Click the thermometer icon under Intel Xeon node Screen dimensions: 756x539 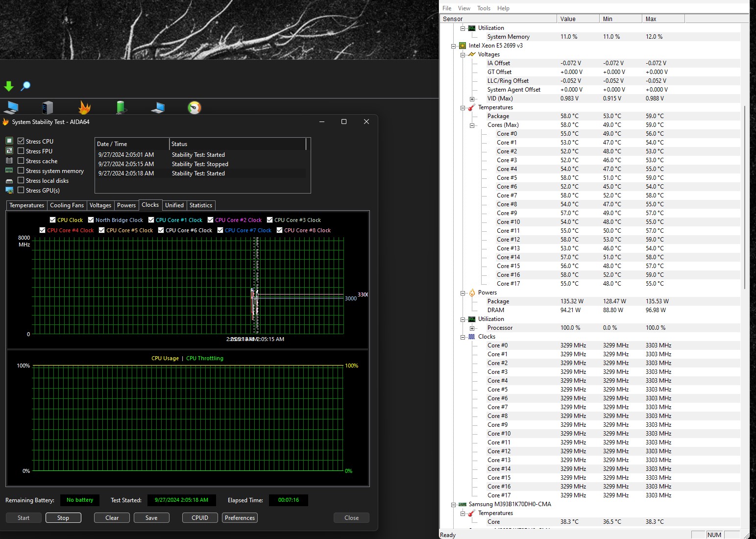[472, 107]
